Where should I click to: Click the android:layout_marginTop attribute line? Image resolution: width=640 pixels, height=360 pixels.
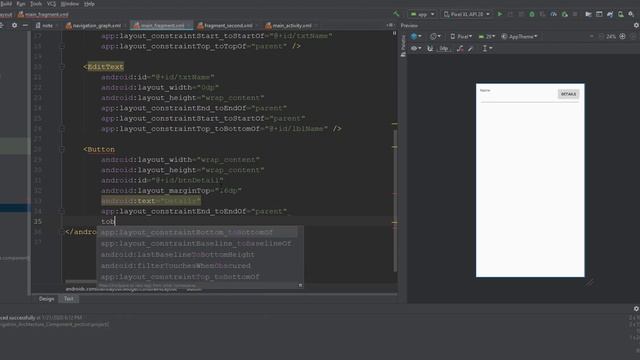point(171,191)
